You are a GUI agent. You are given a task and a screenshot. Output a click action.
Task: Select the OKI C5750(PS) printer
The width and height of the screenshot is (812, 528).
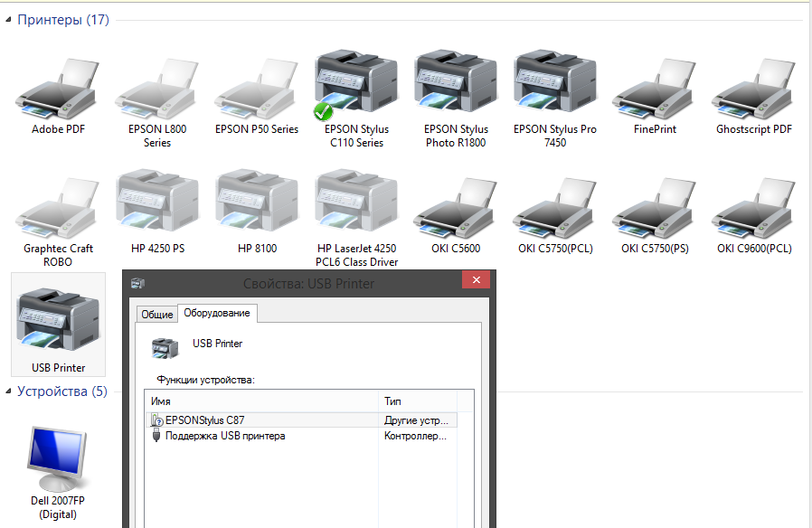pyautogui.click(x=655, y=208)
